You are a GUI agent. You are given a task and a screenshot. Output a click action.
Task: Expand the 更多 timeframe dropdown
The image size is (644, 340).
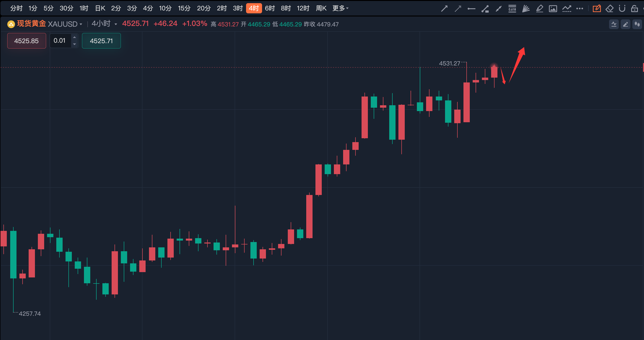tap(340, 8)
